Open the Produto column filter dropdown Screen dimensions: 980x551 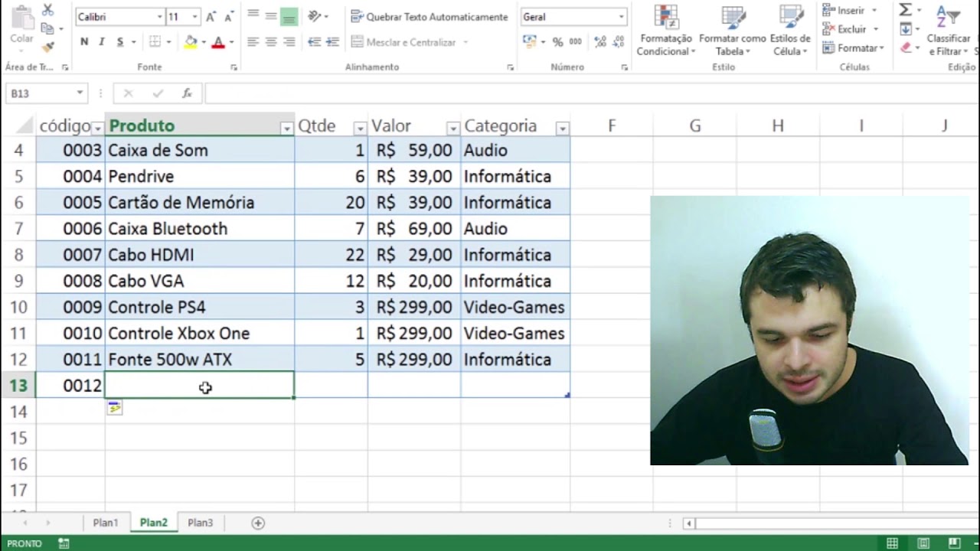(286, 129)
